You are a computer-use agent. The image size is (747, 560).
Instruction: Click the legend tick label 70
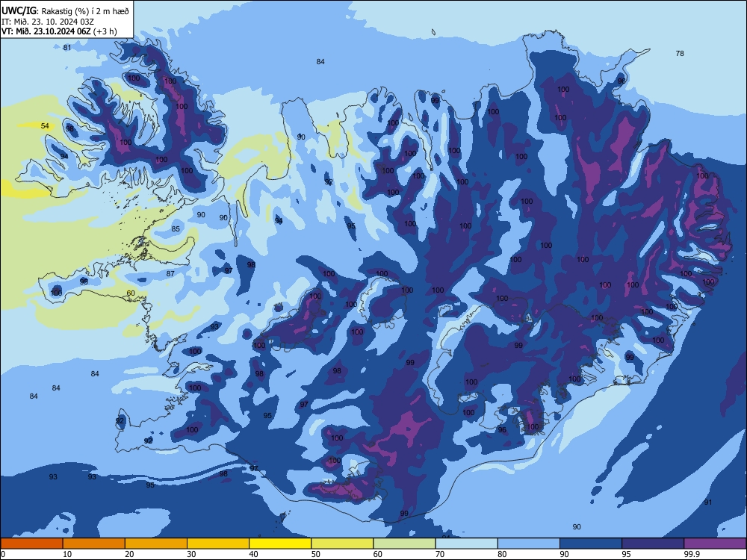(440, 554)
